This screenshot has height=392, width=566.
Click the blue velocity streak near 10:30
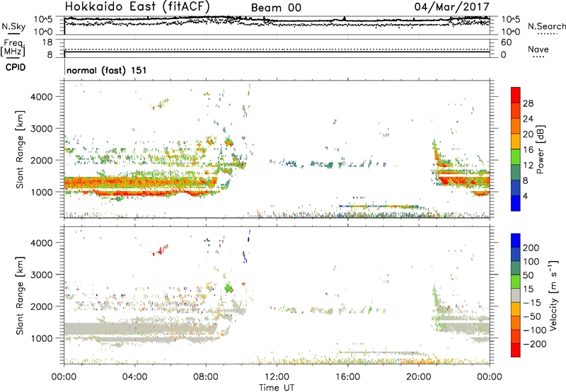pyautogui.click(x=249, y=236)
